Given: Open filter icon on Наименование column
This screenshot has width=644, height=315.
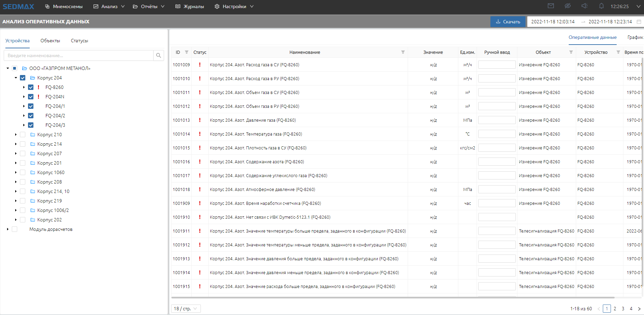Looking at the screenshot, I should point(403,52).
